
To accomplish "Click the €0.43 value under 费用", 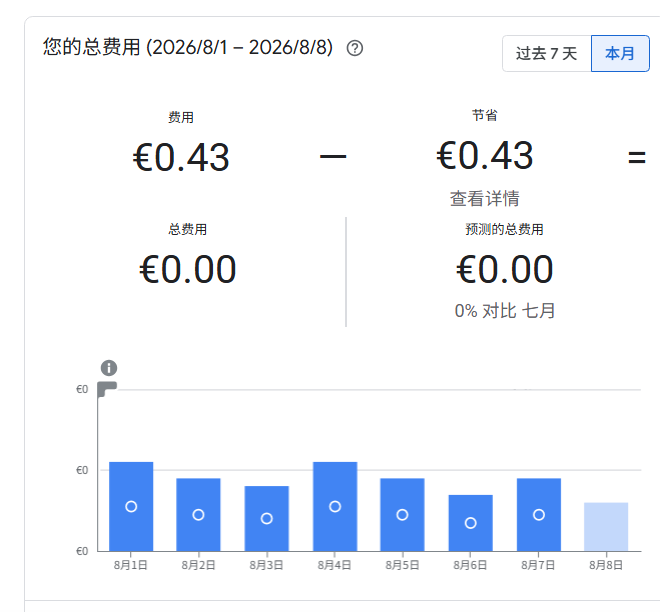I will pos(181,158).
